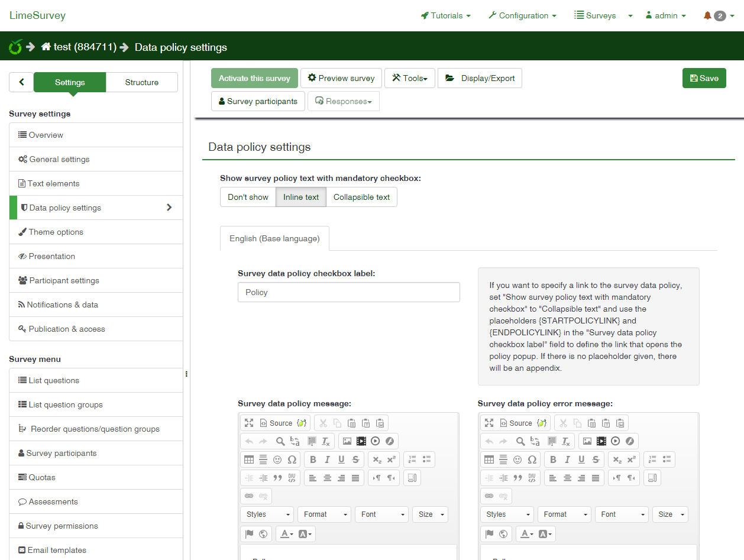Click the notifications bell icon
This screenshot has width=744, height=560.
(707, 16)
